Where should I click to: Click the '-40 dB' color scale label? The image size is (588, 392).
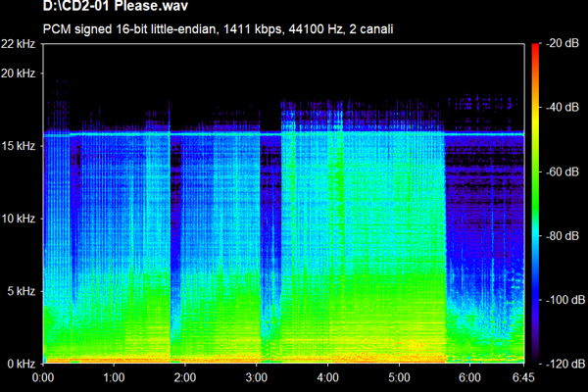(x=563, y=108)
